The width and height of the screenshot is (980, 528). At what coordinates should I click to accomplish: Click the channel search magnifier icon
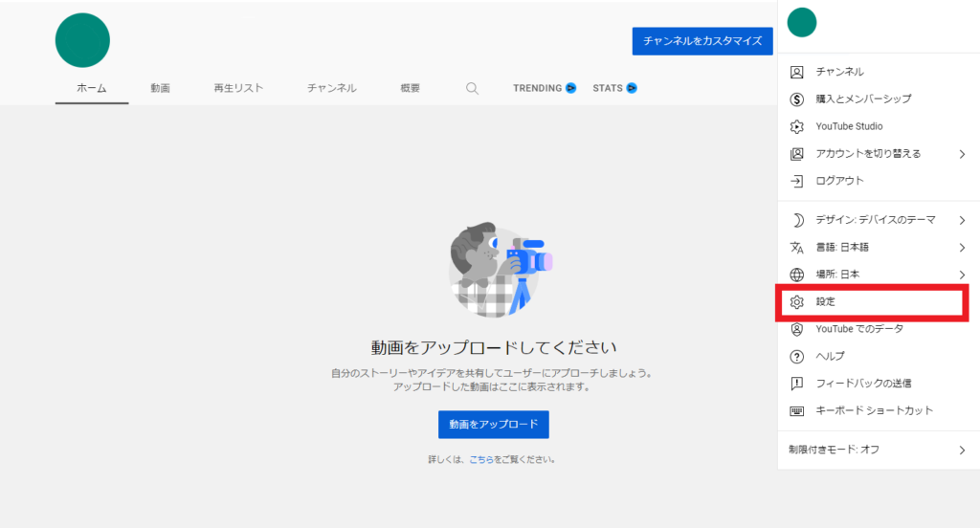pos(472,88)
